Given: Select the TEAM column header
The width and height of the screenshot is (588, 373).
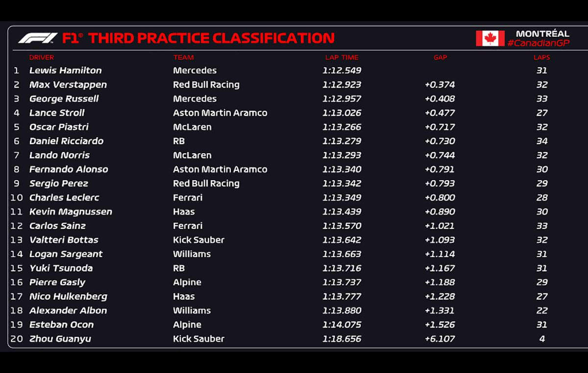Looking at the screenshot, I should 183,58.
